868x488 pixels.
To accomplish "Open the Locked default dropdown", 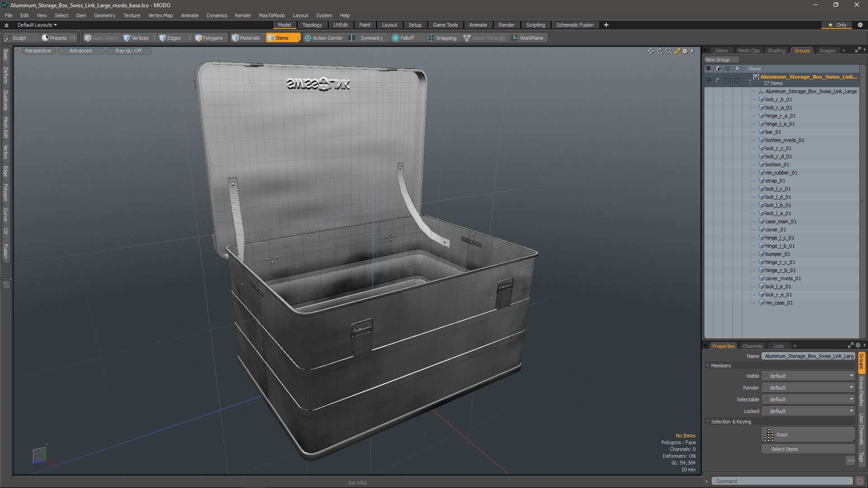I will [808, 411].
